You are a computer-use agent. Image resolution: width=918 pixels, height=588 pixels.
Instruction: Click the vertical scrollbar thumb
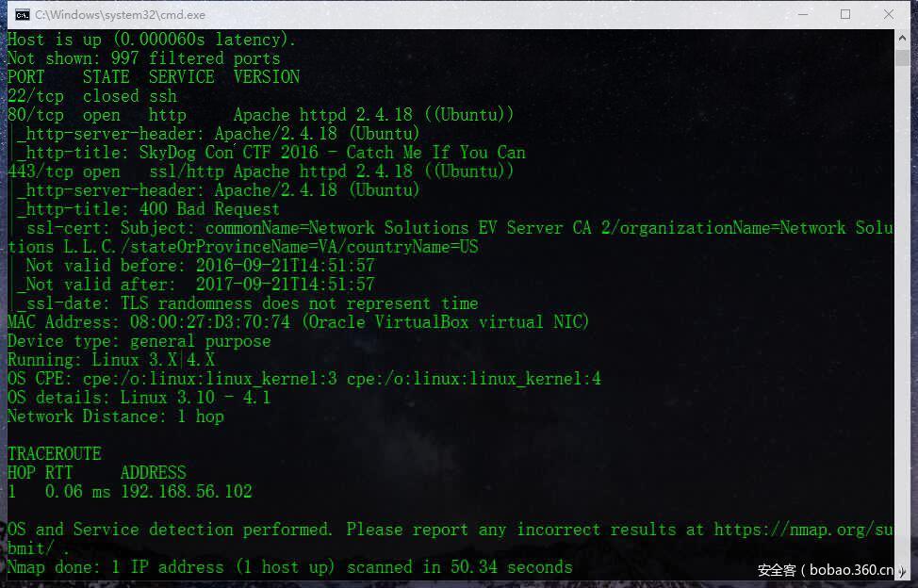(902, 57)
